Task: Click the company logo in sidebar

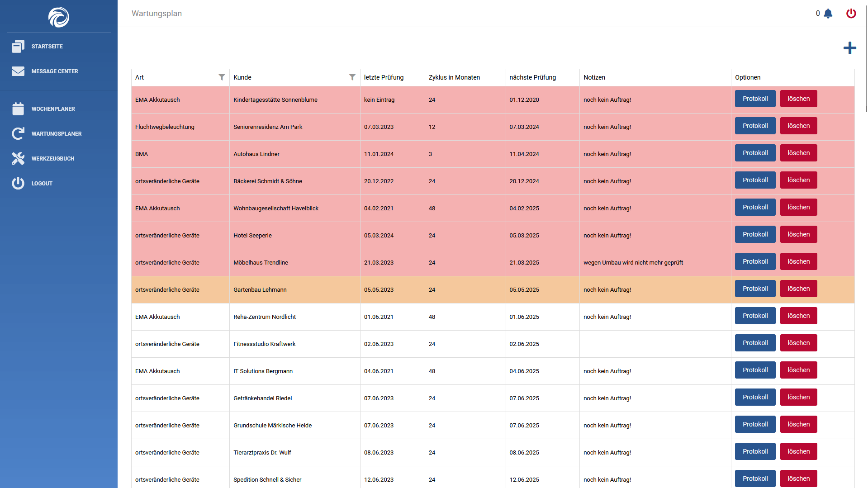Action: click(59, 17)
